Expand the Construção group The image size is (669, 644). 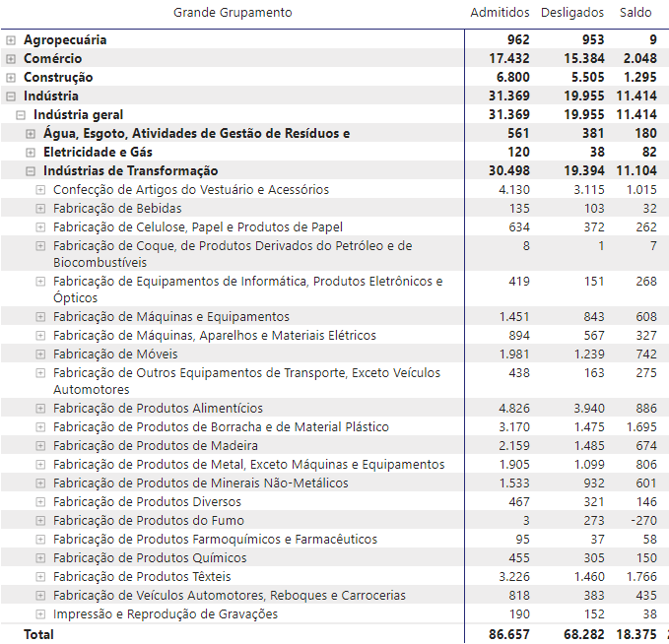(x=11, y=78)
